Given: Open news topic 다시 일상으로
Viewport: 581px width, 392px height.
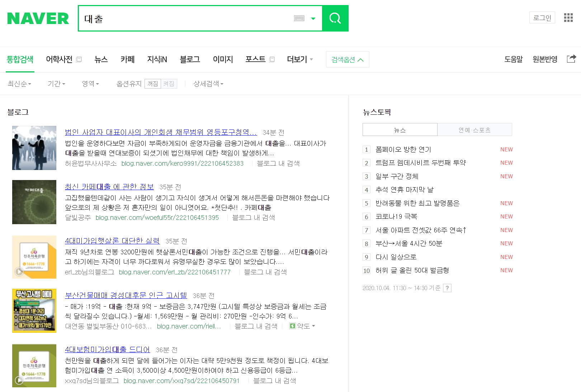Looking at the screenshot, I should point(396,257).
